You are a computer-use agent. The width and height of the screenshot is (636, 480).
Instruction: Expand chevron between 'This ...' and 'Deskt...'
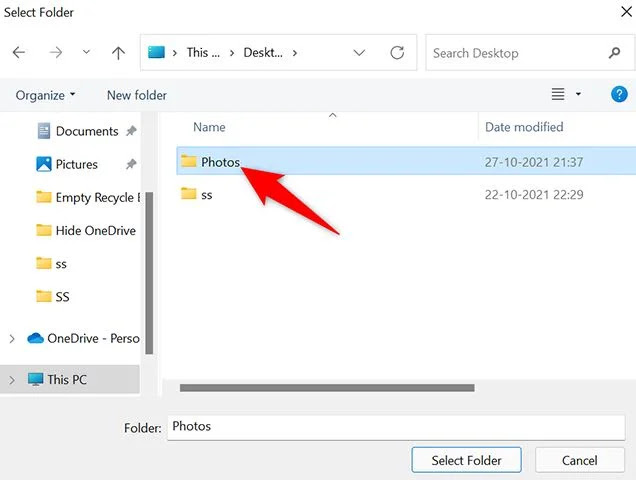pos(232,53)
